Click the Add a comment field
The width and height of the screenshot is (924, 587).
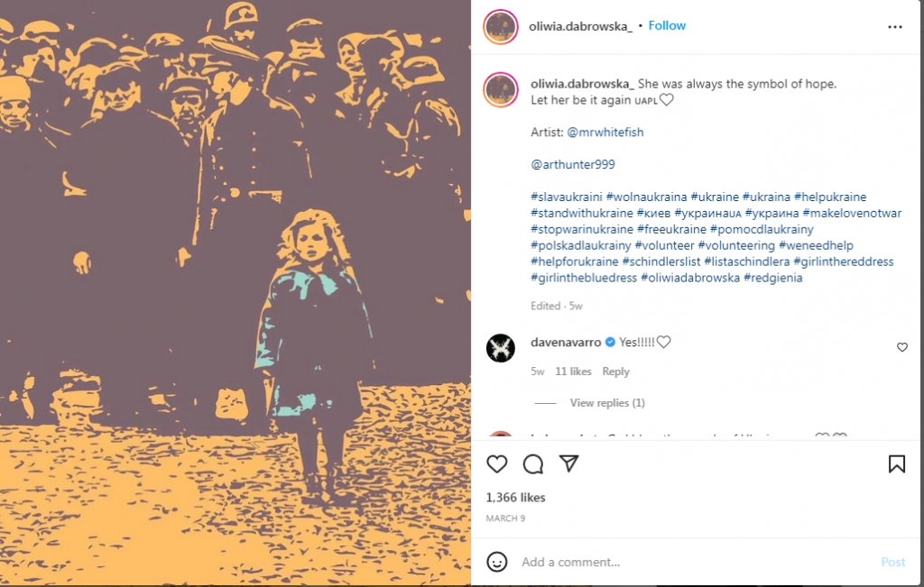point(696,562)
